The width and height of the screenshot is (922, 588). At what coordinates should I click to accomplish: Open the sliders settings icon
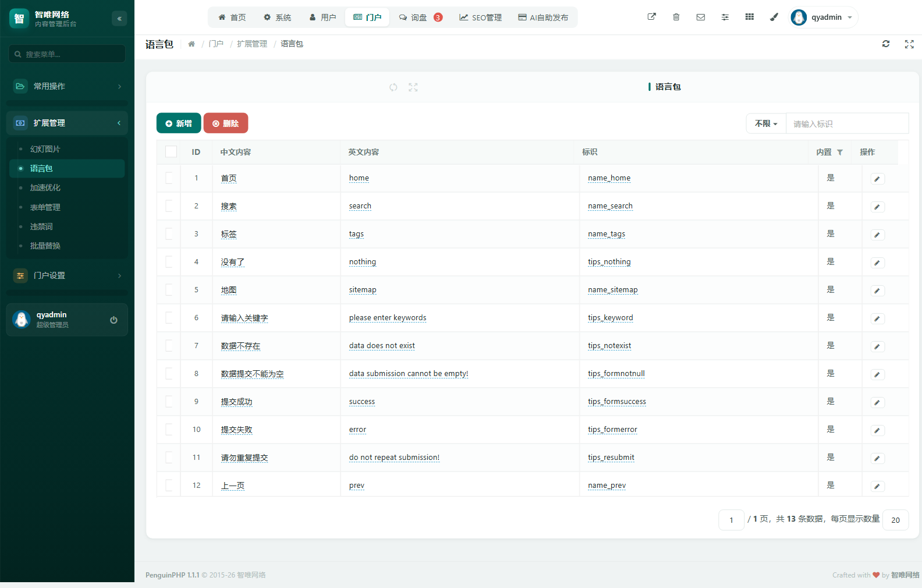[x=725, y=17]
